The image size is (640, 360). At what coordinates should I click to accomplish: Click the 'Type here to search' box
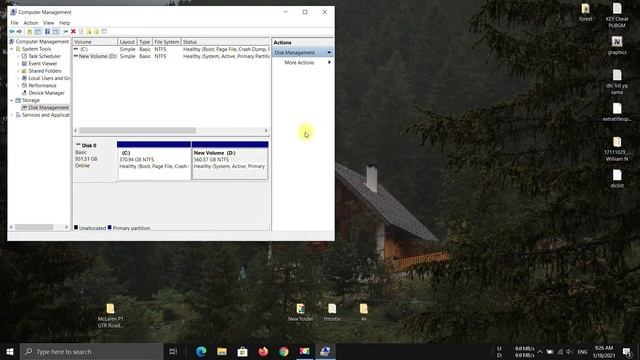click(x=92, y=351)
